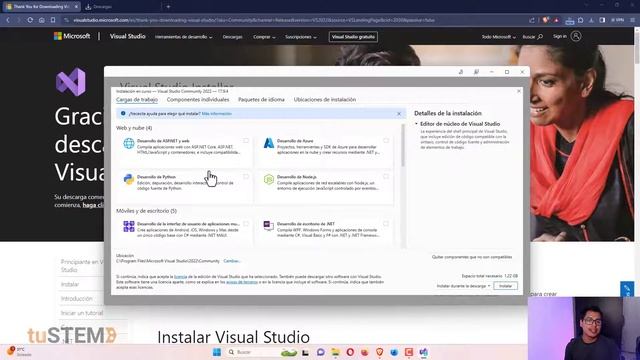Switch to 'Componentes individuales' tab
The image size is (640, 360).
pyautogui.click(x=198, y=100)
